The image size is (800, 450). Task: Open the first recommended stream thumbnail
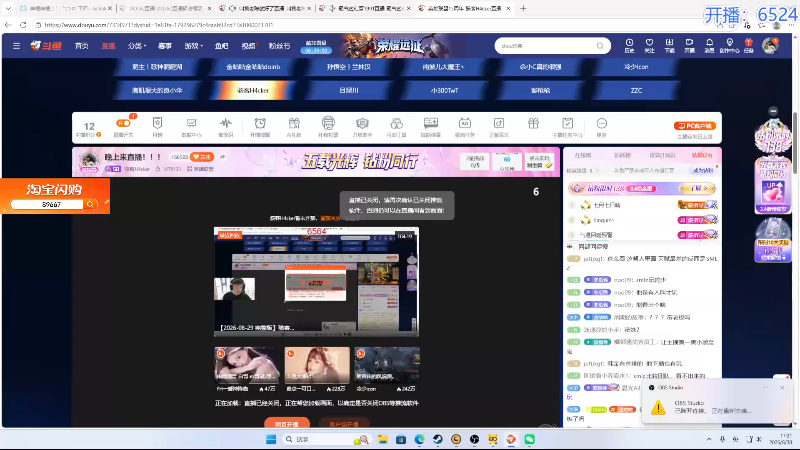click(x=247, y=365)
